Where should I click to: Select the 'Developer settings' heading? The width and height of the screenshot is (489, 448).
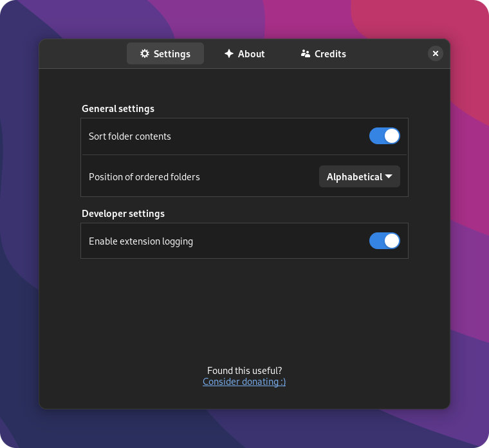tap(123, 214)
